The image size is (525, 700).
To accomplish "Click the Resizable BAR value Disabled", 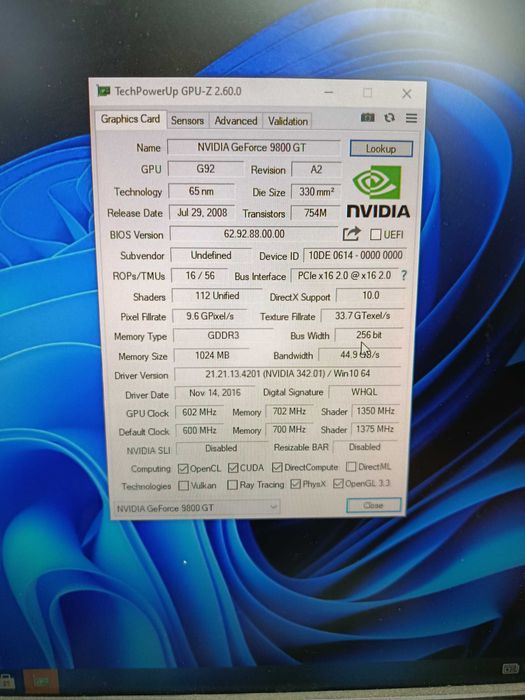I will pyautogui.click(x=365, y=447).
